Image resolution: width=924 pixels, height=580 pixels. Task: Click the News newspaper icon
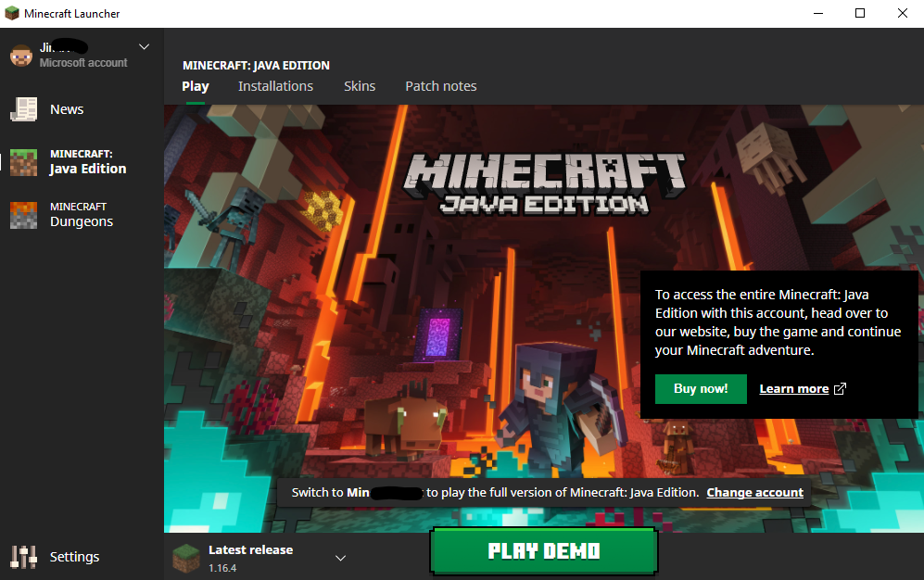(23, 109)
